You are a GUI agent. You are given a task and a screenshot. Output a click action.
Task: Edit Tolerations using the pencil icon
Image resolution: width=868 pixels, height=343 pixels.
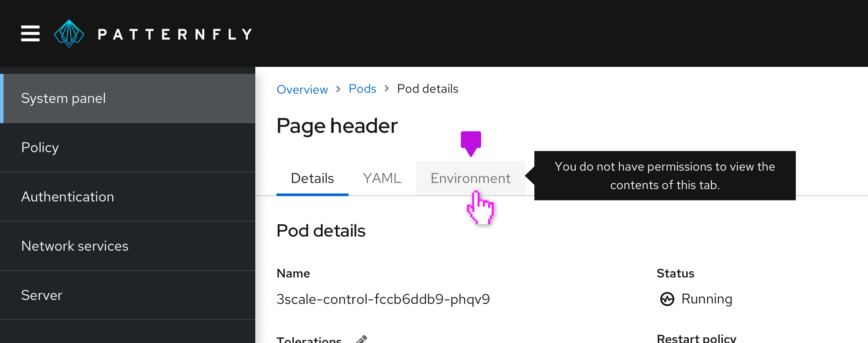(361, 339)
